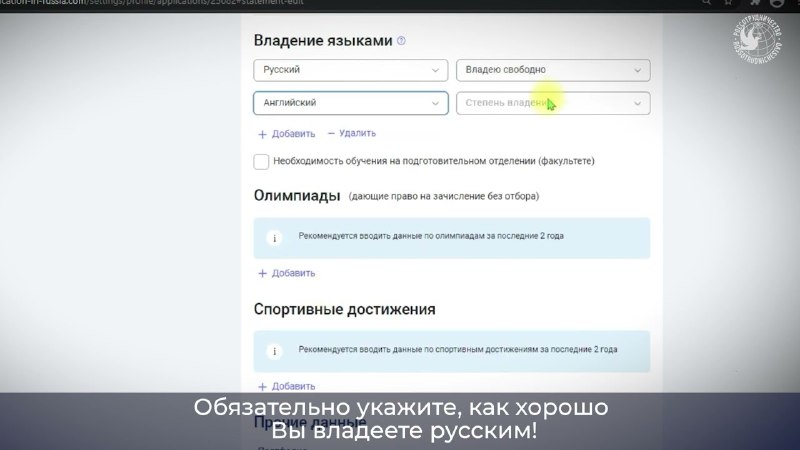
Task: Click the Владение языками heading
Action: (x=323, y=41)
